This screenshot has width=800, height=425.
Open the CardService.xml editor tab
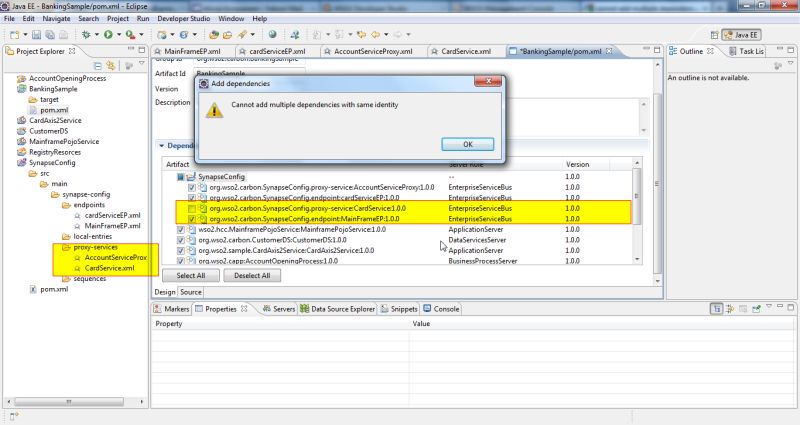[x=461, y=51]
